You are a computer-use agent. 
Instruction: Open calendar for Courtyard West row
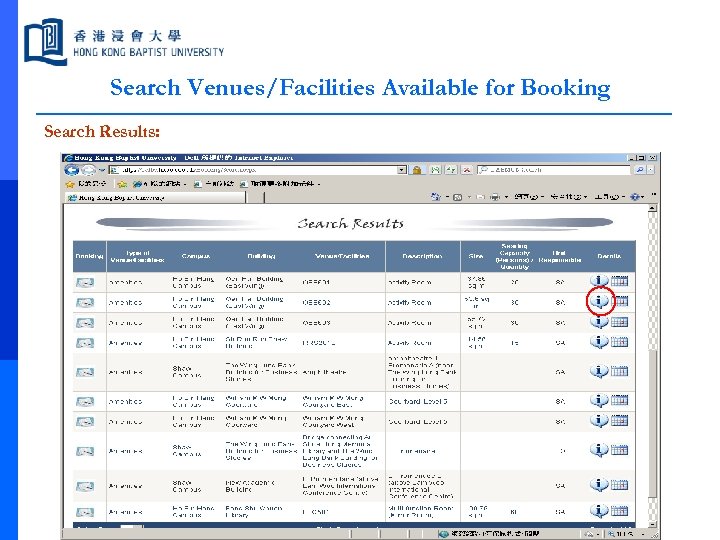click(619, 421)
